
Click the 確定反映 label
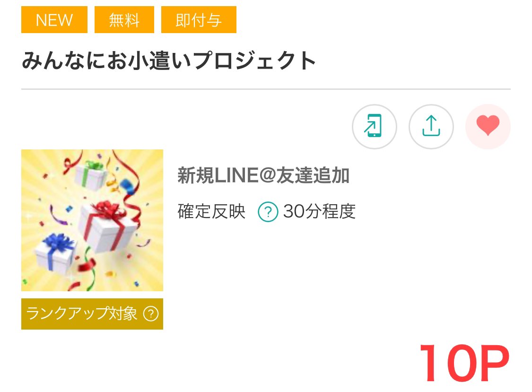pyautogui.click(x=211, y=211)
